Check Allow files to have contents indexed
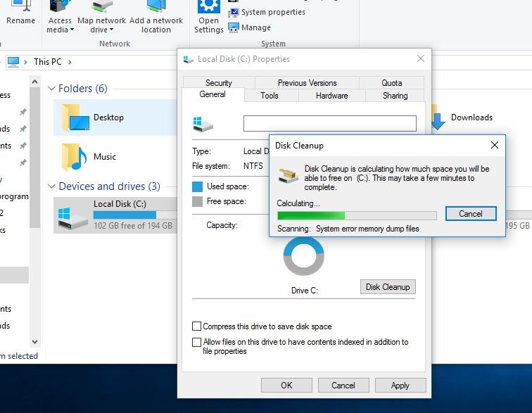 coord(196,342)
